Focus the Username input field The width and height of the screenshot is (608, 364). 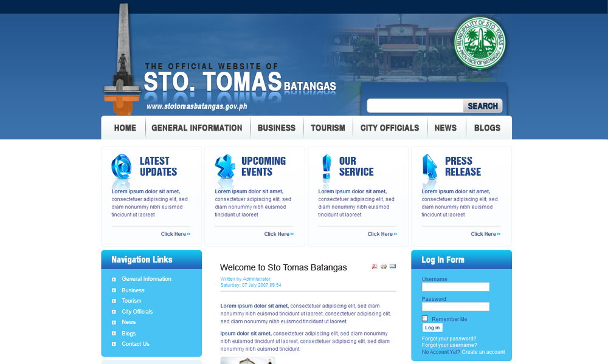[455, 287]
